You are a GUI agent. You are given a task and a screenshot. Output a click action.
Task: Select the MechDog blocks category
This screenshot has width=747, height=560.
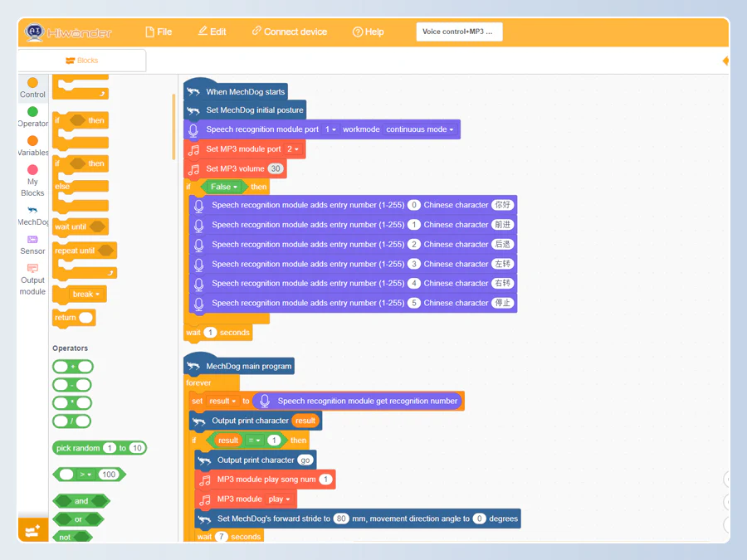point(32,211)
